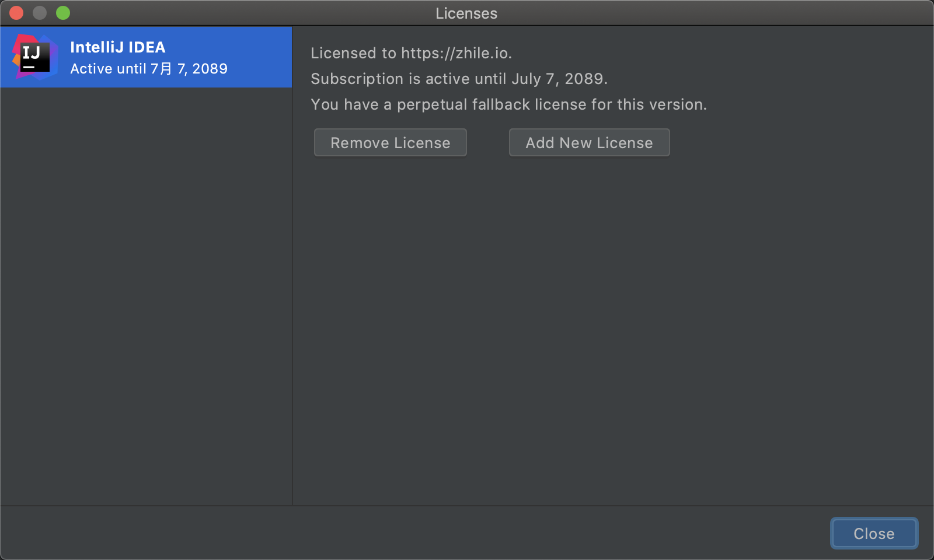
Task: Select the IntelliJ IDEA product name in the list
Action: point(117,47)
